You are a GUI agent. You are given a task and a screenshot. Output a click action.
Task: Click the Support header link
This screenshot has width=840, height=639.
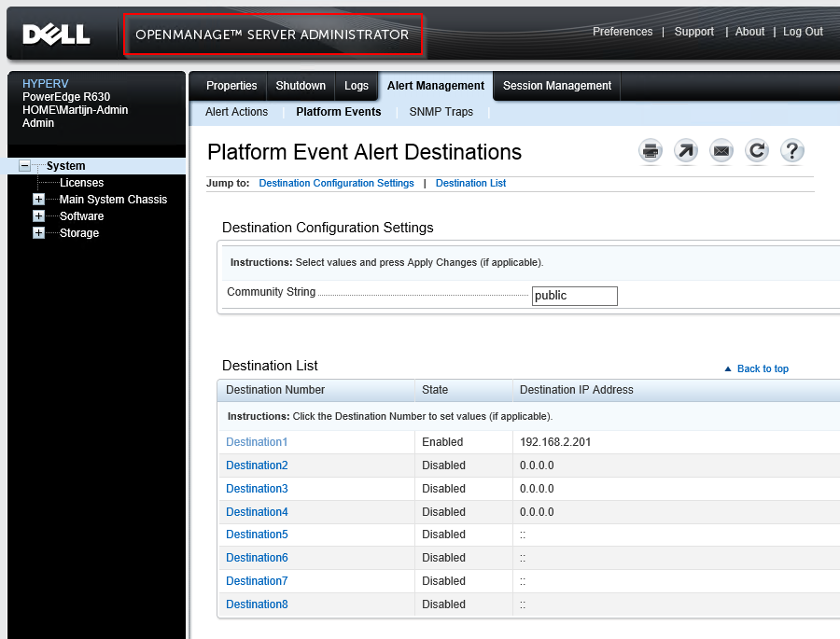(x=693, y=32)
